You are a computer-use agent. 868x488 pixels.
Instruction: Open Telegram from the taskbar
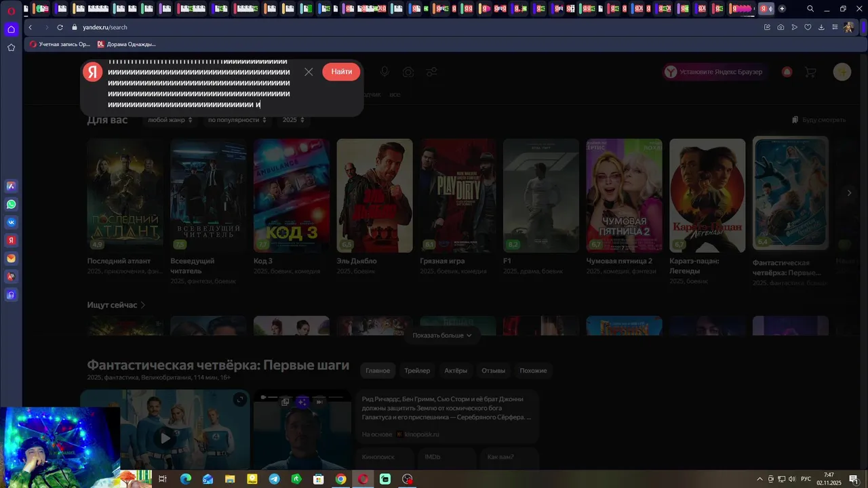[x=274, y=479]
